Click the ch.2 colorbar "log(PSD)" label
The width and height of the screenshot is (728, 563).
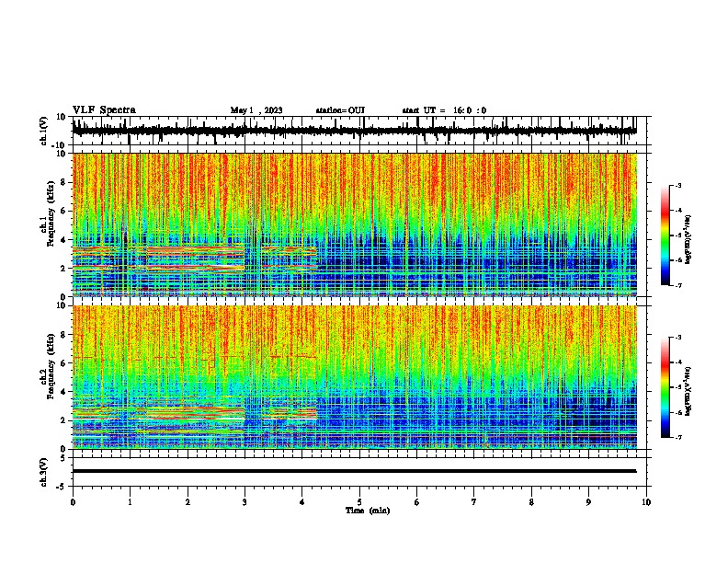[688, 392]
